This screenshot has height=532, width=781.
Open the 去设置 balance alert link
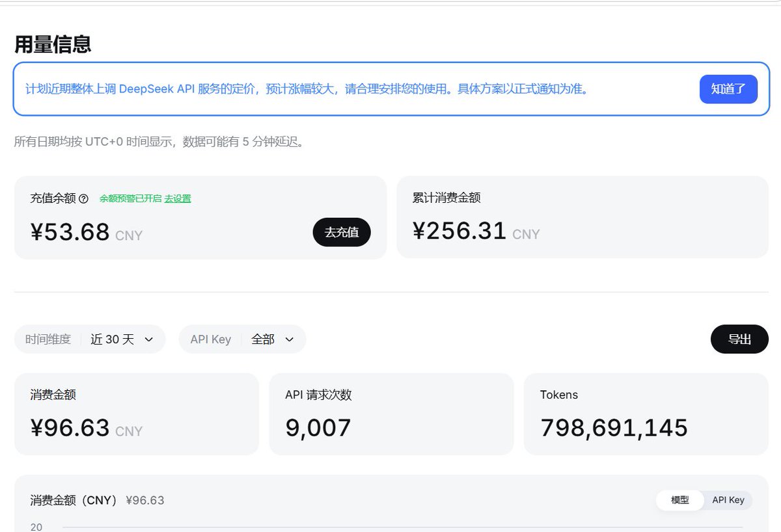point(178,198)
